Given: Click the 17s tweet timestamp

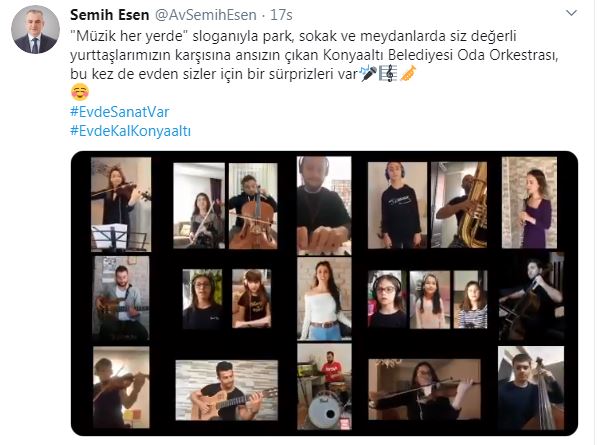Looking at the screenshot, I should pyautogui.click(x=281, y=15).
